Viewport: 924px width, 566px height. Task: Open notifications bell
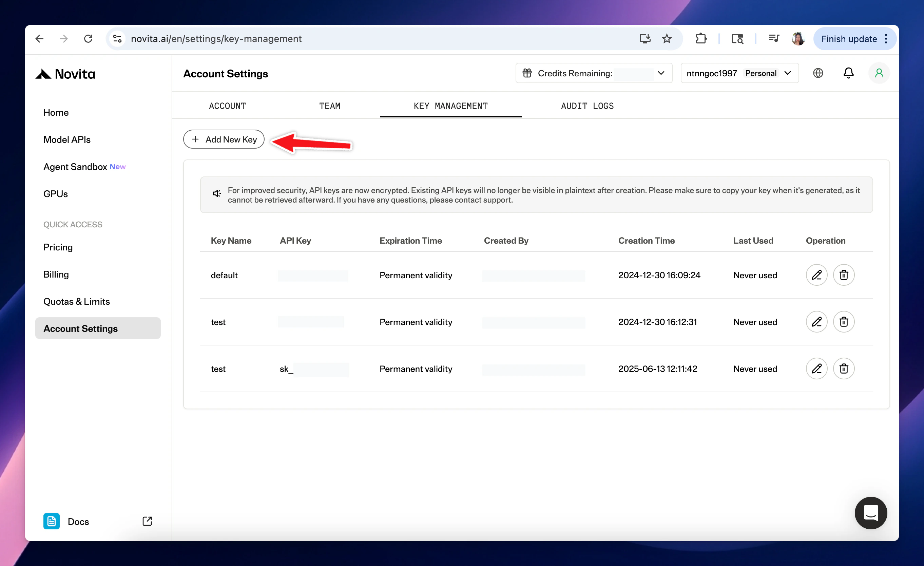coord(849,73)
